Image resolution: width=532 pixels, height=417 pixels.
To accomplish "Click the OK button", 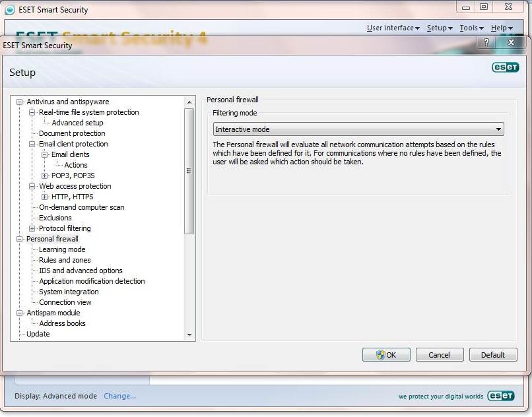I will 386,355.
